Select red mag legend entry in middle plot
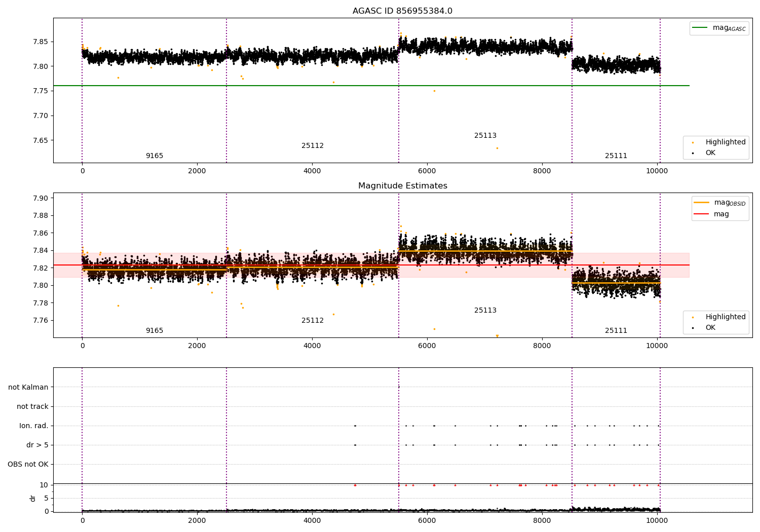 (712, 214)
